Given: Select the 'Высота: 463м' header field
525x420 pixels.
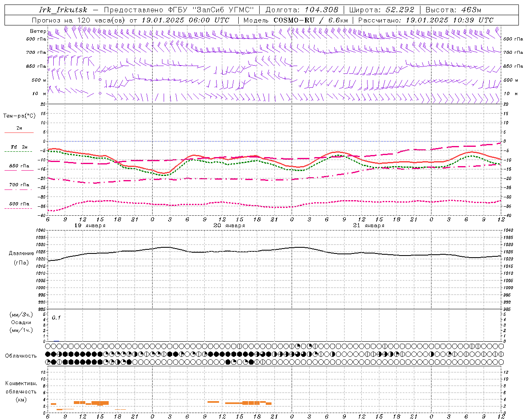Looking at the screenshot, I should point(453,10).
